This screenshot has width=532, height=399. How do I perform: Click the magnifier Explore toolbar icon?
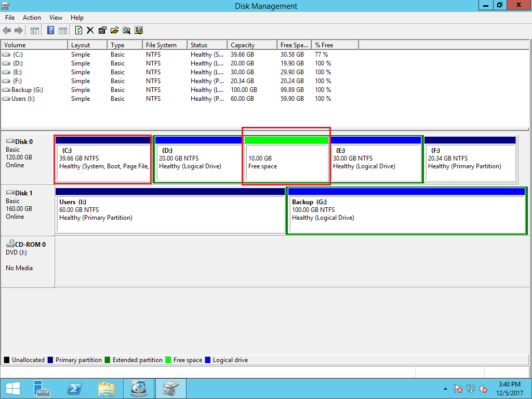126,31
